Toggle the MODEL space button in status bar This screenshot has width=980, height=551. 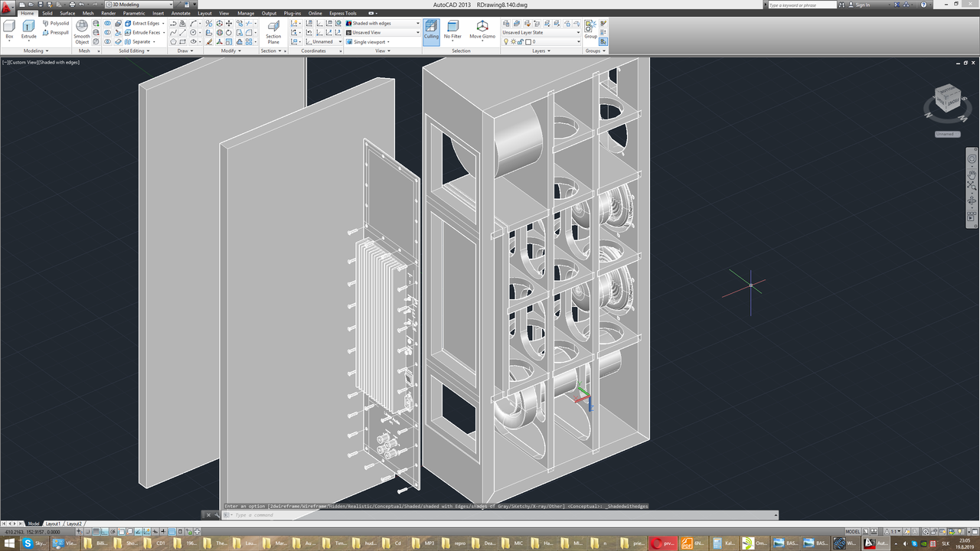853,531
